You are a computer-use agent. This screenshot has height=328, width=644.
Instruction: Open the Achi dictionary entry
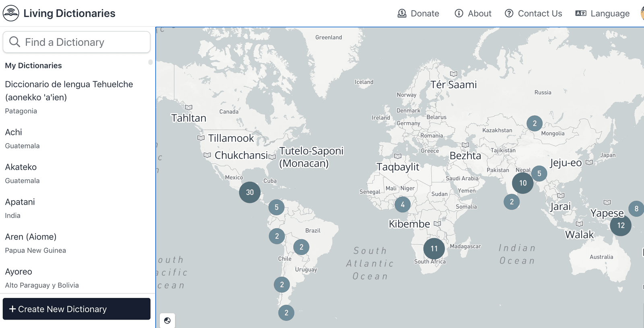coord(76,138)
